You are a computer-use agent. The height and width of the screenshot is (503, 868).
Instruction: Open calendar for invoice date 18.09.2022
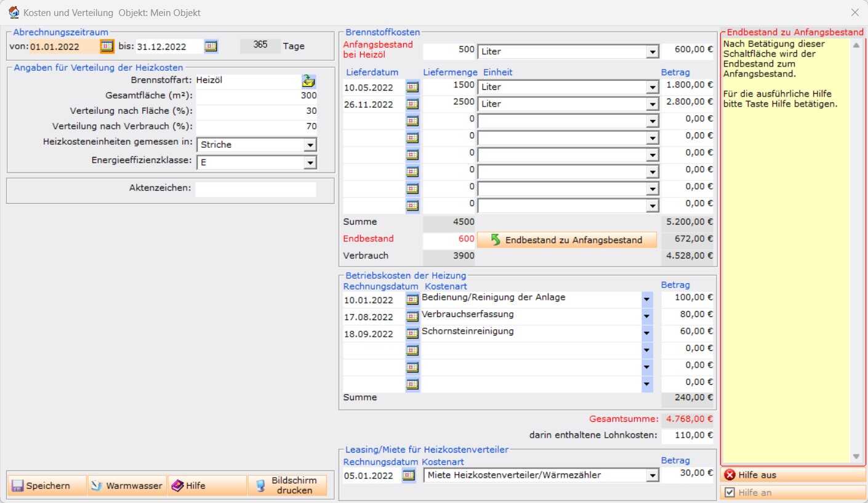pos(412,334)
